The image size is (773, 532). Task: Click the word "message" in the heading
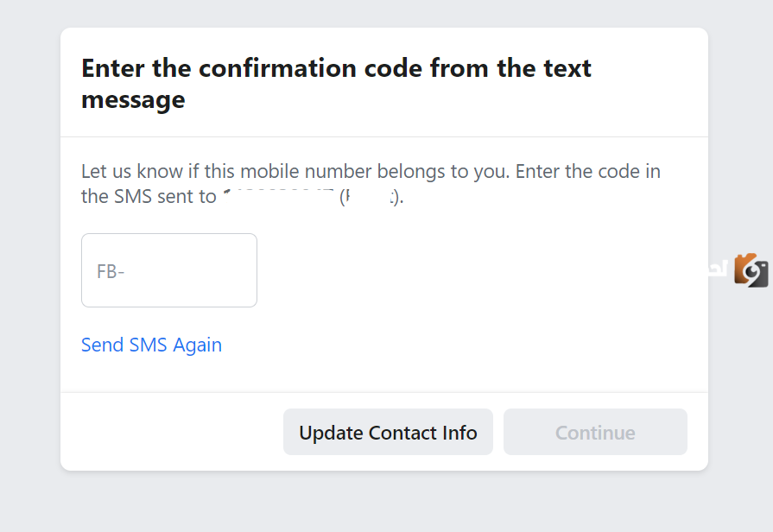[133, 99]
